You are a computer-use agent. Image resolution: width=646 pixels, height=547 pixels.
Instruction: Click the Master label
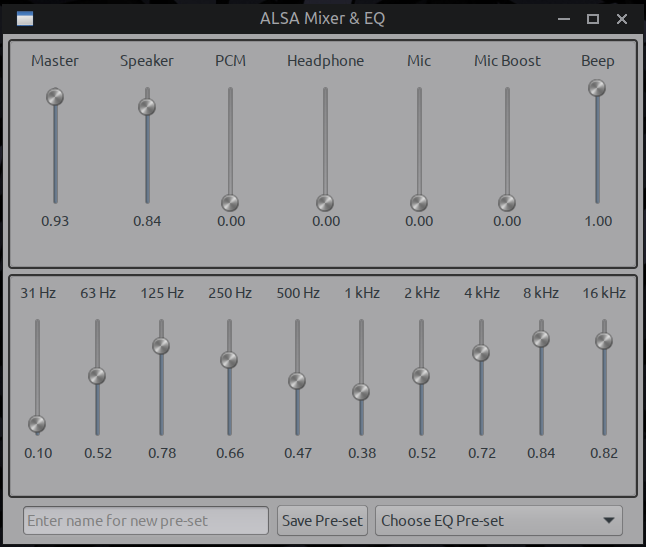[x=55, y=61]
